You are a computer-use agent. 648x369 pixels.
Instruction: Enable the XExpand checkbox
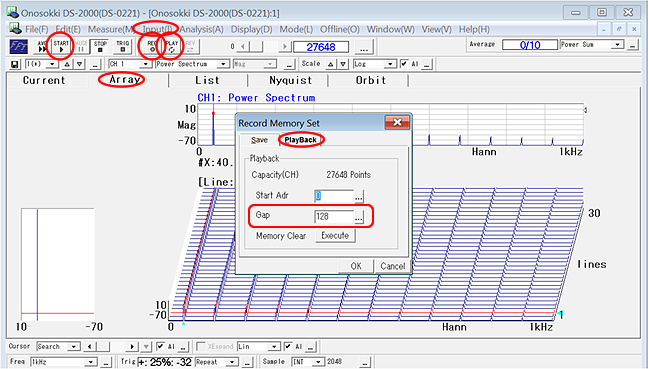pyautogui.click(x=201, y=346)
